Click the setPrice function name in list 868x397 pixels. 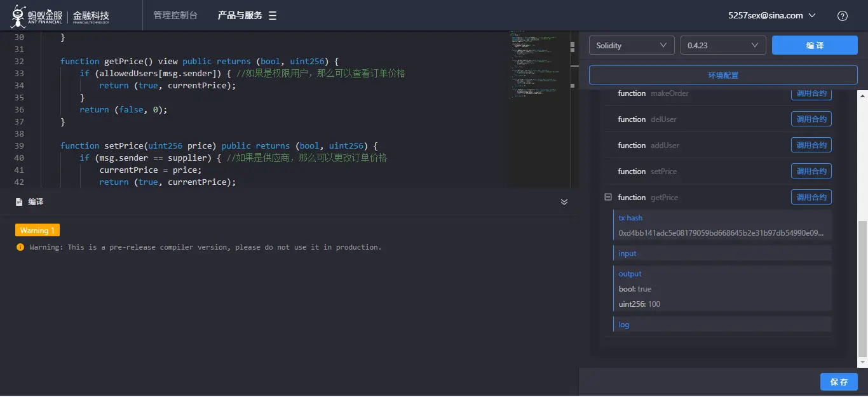[663, 172]
